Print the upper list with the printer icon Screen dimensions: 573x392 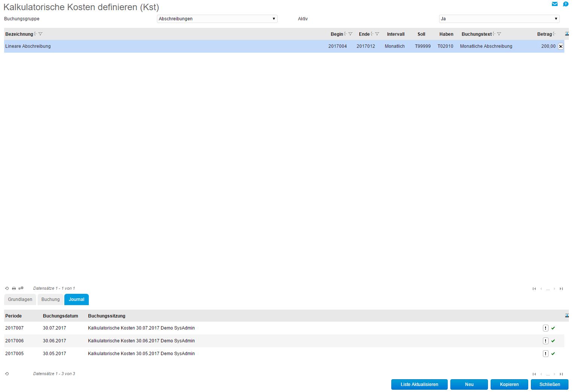tap(14, 289)
